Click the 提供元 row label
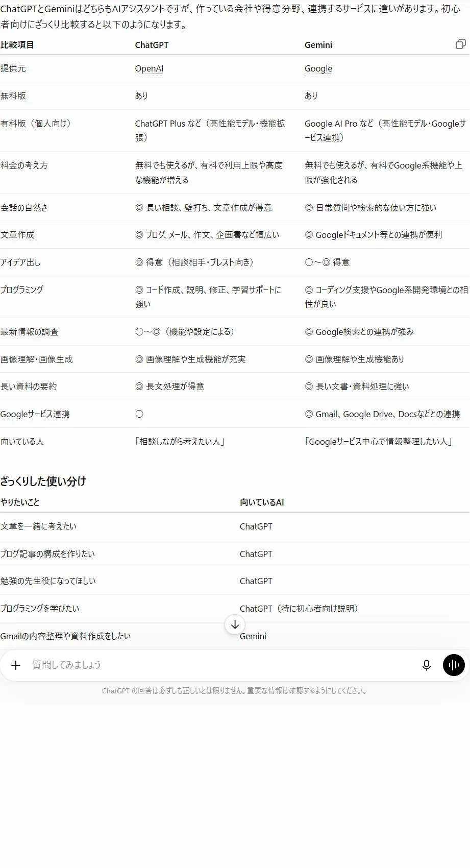Screen dimensions: 470x868 click(13, 68)
